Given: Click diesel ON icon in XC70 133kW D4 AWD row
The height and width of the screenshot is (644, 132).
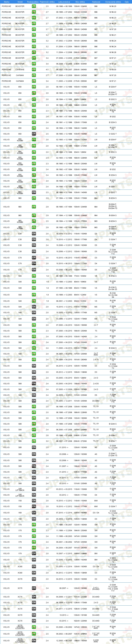Looking at the screenshot, I should tap(34, 615).
